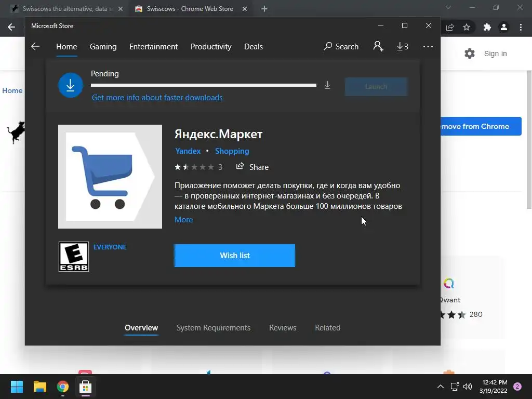Click the Launch button

point(376,87)
